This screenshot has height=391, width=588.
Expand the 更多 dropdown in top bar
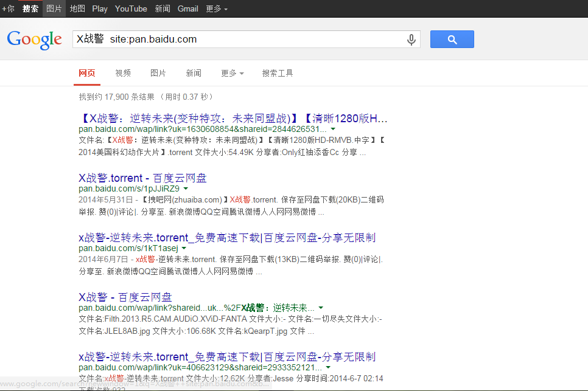click(217, 9)
